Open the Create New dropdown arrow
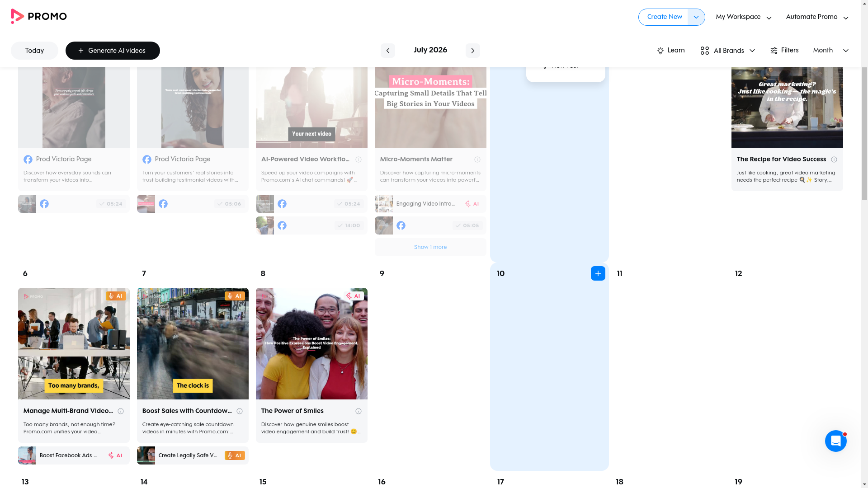Image resolution: width=868 pixels, height=488 pixels. [696, 17]
